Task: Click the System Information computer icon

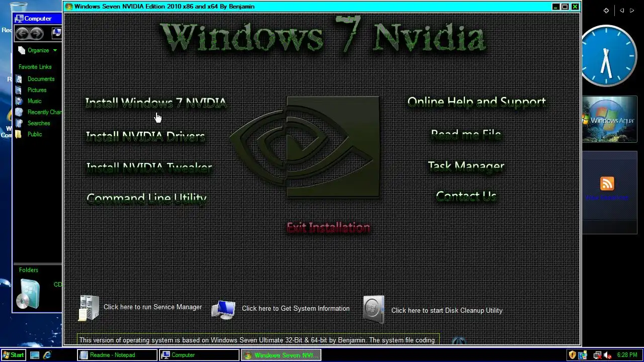Action: click(223, 310)
